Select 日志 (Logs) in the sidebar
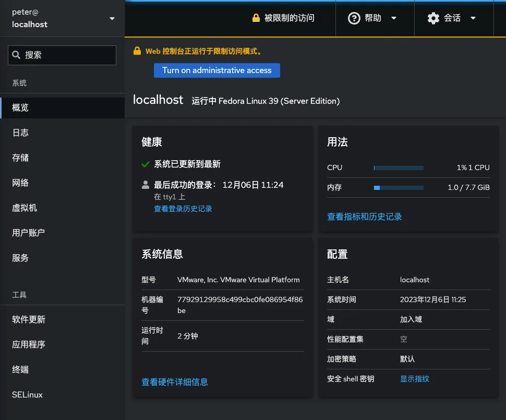The height and width of the screenshot is (420, 506). coord(20,133)
